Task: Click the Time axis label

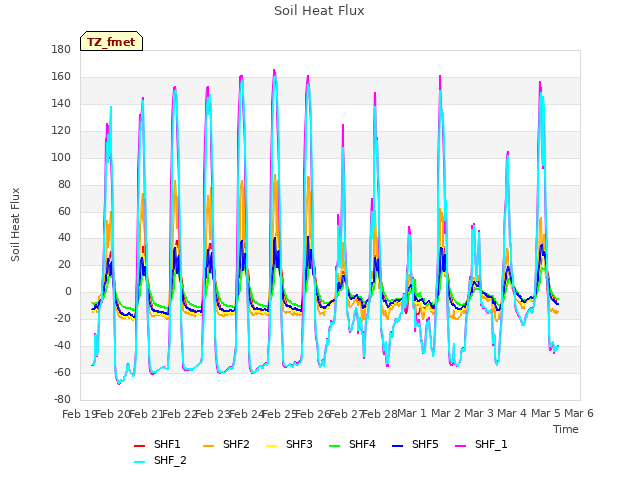Action: 566,429
